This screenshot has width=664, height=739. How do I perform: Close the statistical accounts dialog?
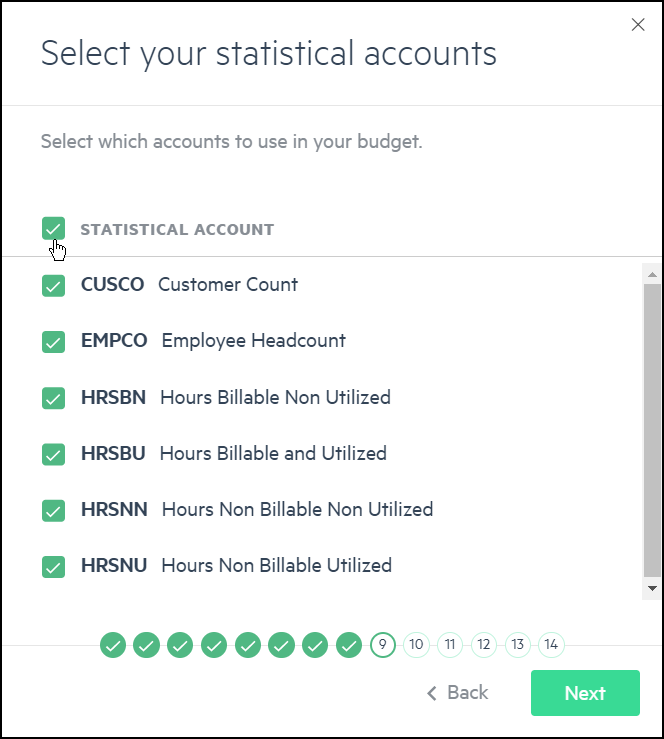point(638,25)
